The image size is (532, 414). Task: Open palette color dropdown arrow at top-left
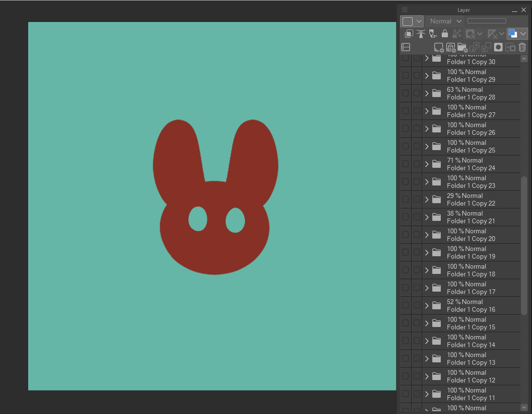click(419, 21)
